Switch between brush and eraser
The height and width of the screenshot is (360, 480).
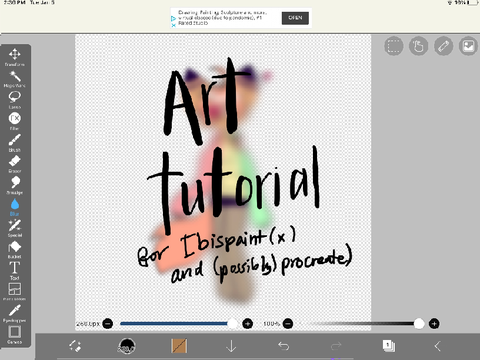75,346
